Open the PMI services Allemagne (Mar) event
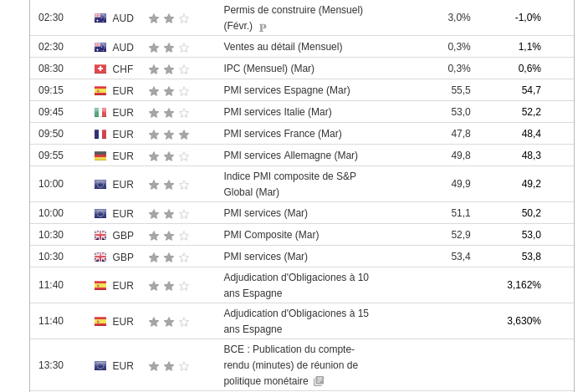This screenshot has height=392, width=583. pos(290,155)
